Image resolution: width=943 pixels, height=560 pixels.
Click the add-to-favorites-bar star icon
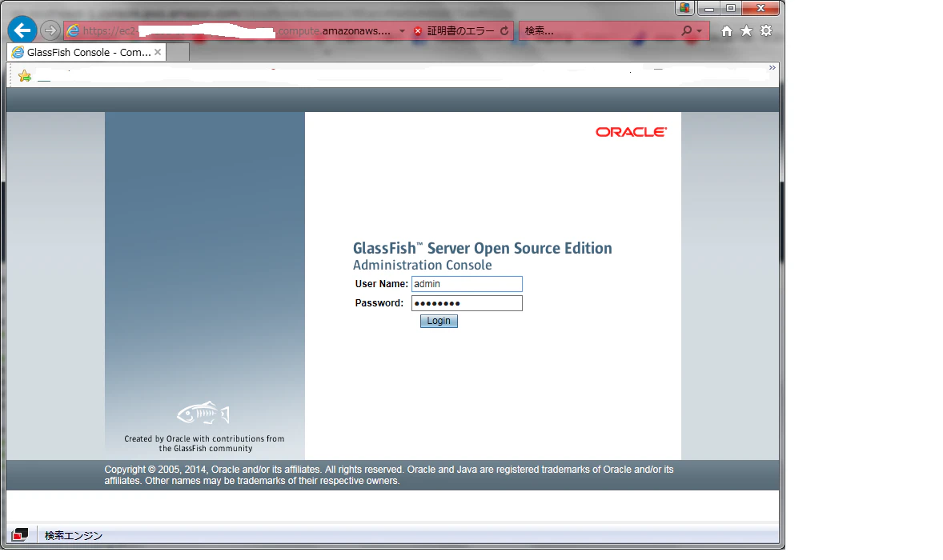pyautogui.click(x=25, y=76)
